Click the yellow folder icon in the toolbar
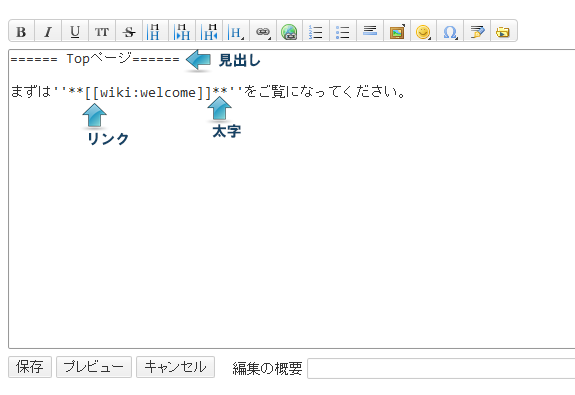Image resolution: width=575 pixels, height=395 pixels. coord(503,32)
